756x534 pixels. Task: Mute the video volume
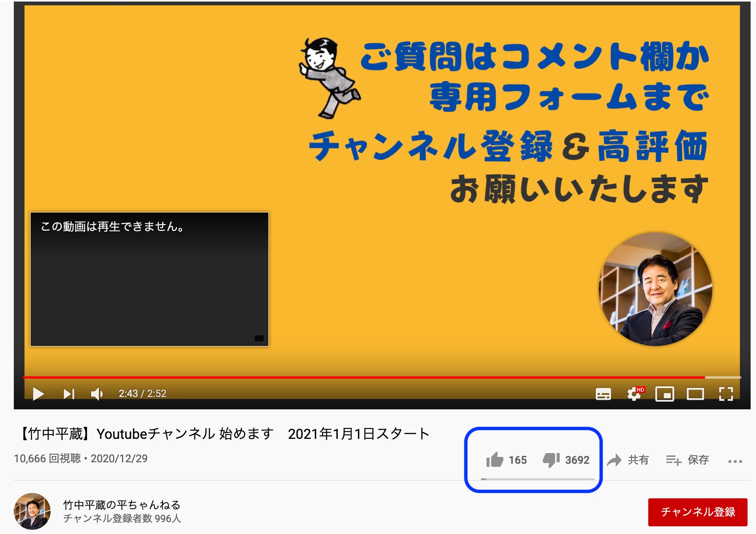(x=97, y=394)
